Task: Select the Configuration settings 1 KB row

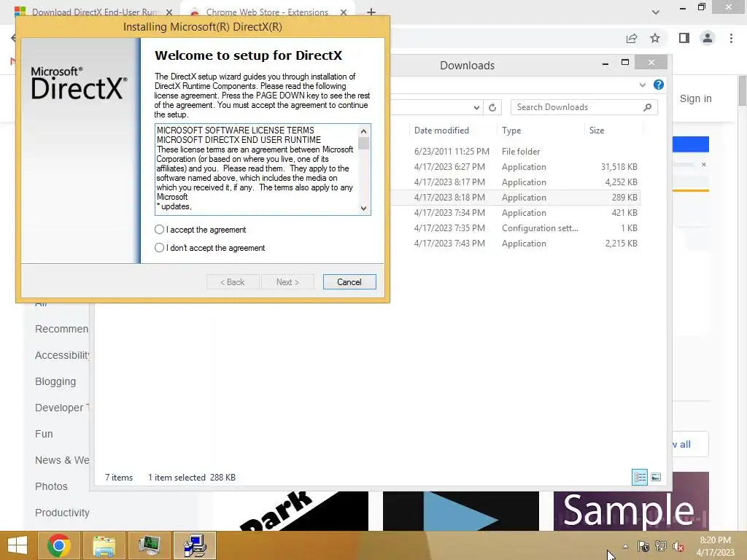Action: pos(514,228)
